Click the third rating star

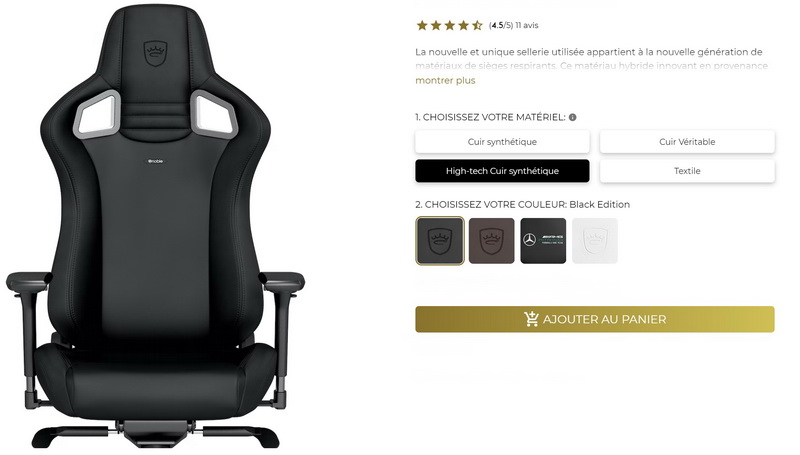click(x=449, y=26)
